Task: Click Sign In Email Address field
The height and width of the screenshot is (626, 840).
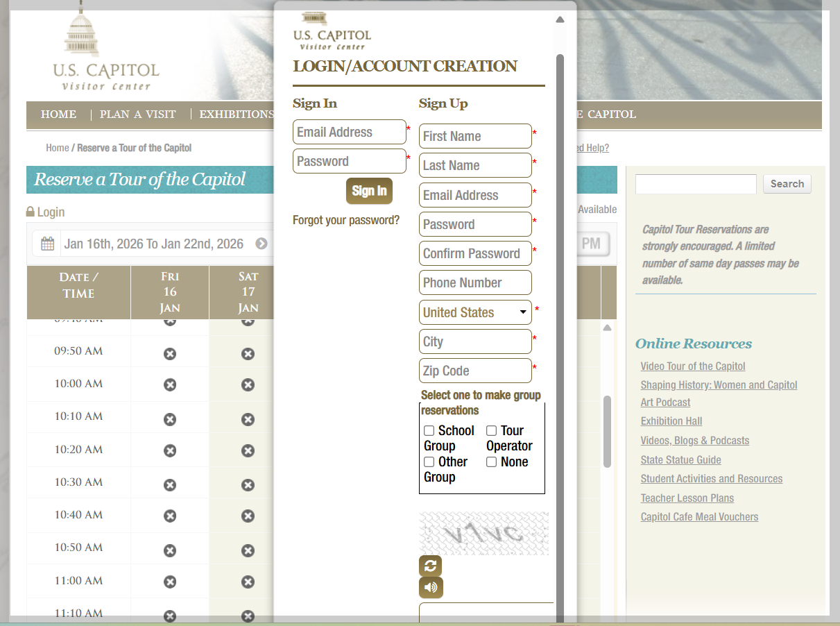Action: [x=350, y=132]
